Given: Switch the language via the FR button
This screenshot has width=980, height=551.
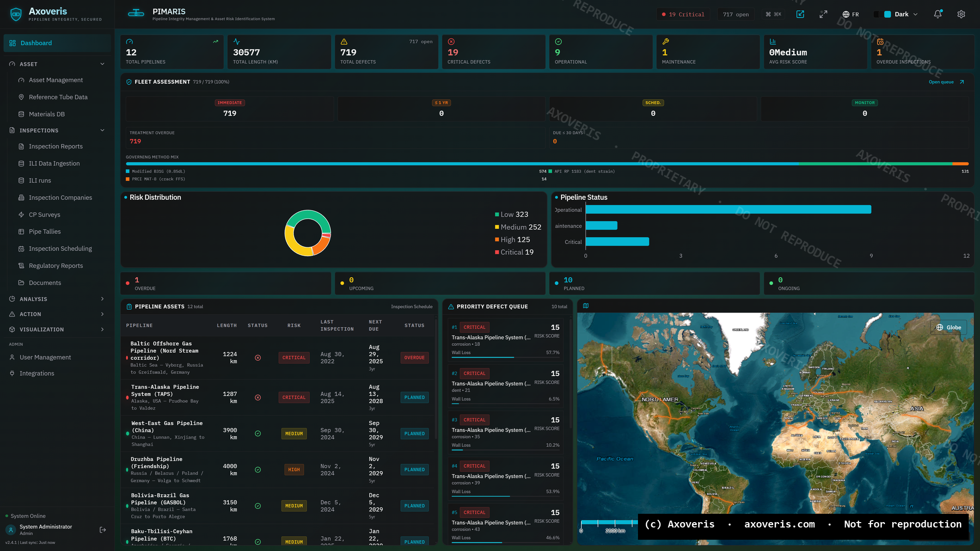Looking at the screenshot, I should tap(850, 14).
